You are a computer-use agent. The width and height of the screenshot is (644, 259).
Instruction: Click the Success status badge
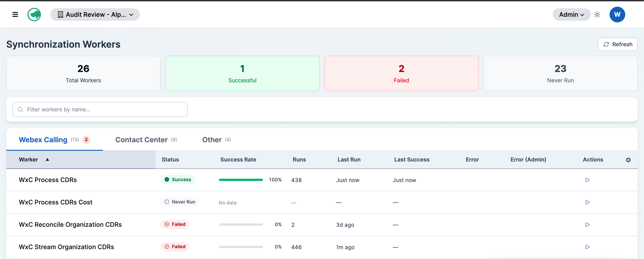(x=178, y=180)
